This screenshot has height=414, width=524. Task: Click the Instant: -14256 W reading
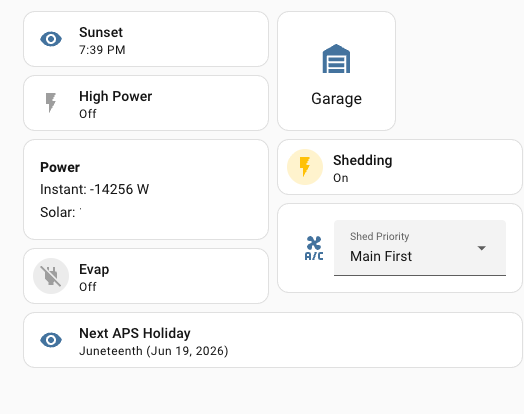pos(95,189)
